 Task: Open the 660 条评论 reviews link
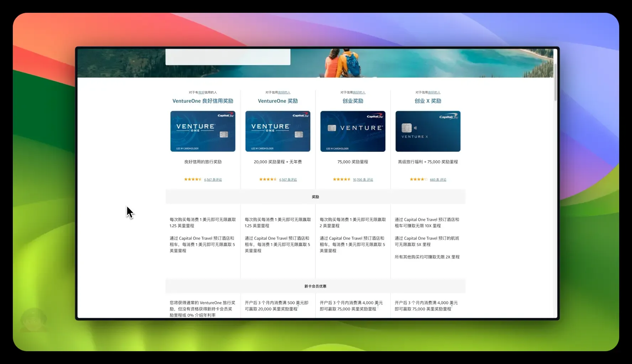tap(438, 180)
